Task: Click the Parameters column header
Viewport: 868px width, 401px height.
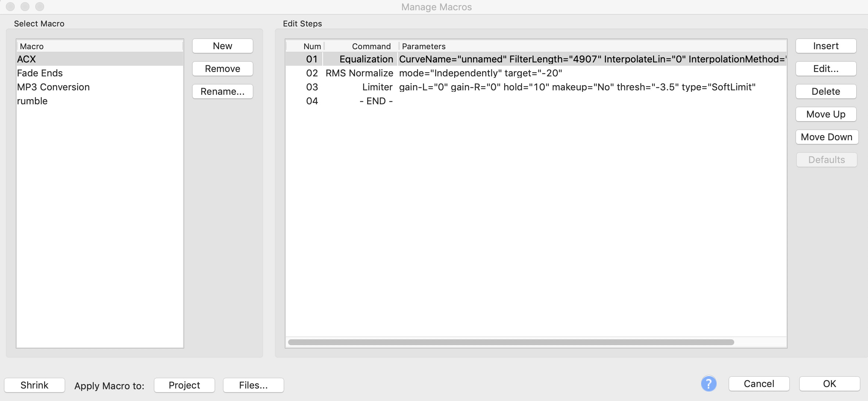Action: (x=423, y=46)
